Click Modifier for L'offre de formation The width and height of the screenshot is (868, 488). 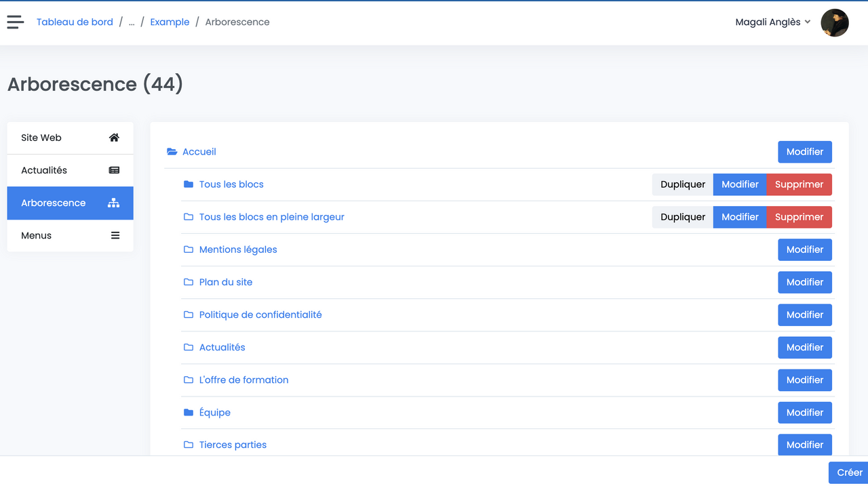click(804, 380)
